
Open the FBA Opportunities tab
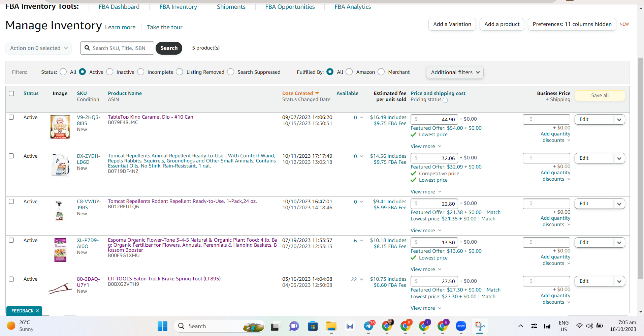click(x=290, y=7)
